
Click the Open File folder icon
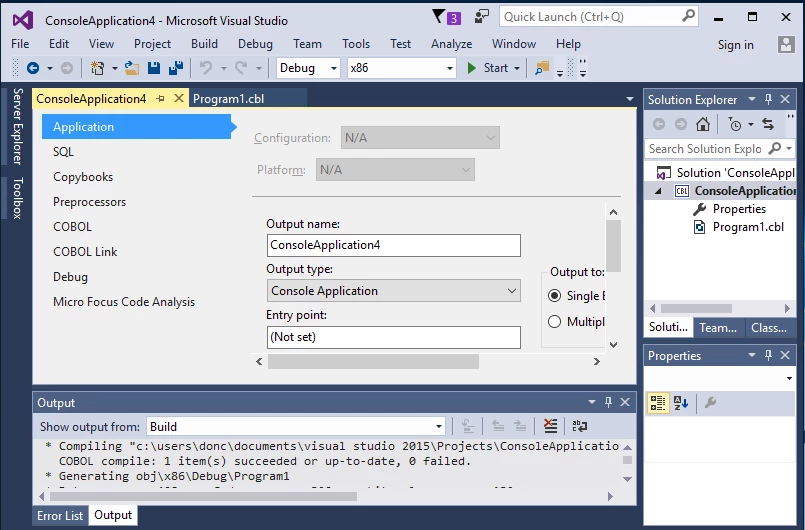pyautogui.click(x=132, y=68)
